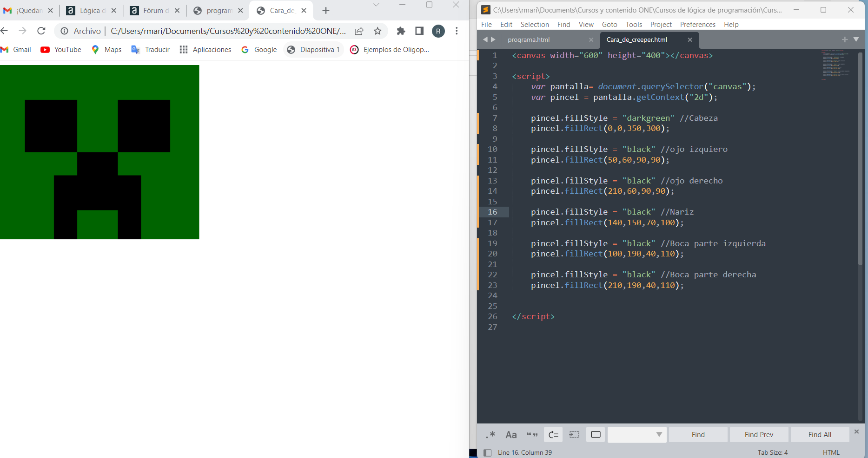
Task: Open Sublime View menu
Action: 586,25
